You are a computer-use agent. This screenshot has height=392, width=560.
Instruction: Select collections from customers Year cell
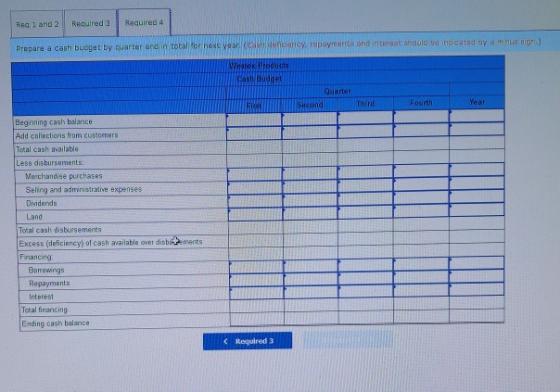tap(477, 129)
